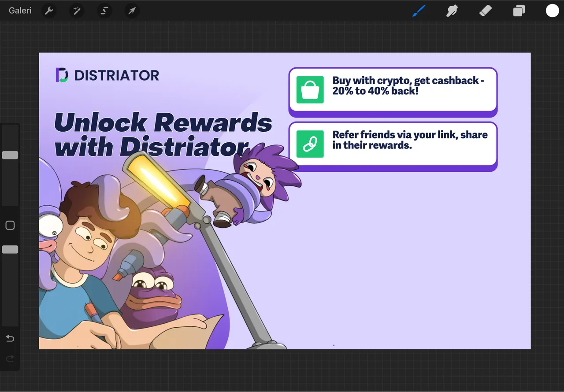Open the Actions wrench menu
Image resolution: width=564 pixels, height=392 pixels.
(x=49, y=11)
